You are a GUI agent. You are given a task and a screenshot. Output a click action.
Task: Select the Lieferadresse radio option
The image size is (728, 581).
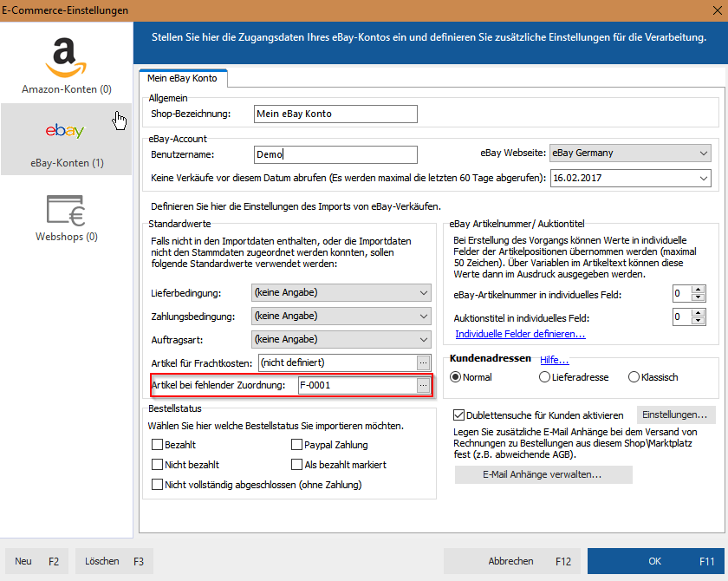click(544, 377)
